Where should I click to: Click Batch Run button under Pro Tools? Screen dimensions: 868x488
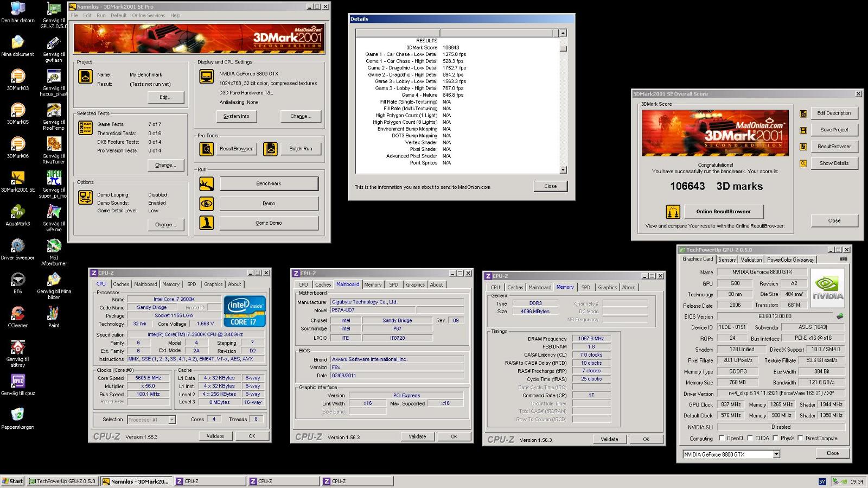(x=301, y=149)
